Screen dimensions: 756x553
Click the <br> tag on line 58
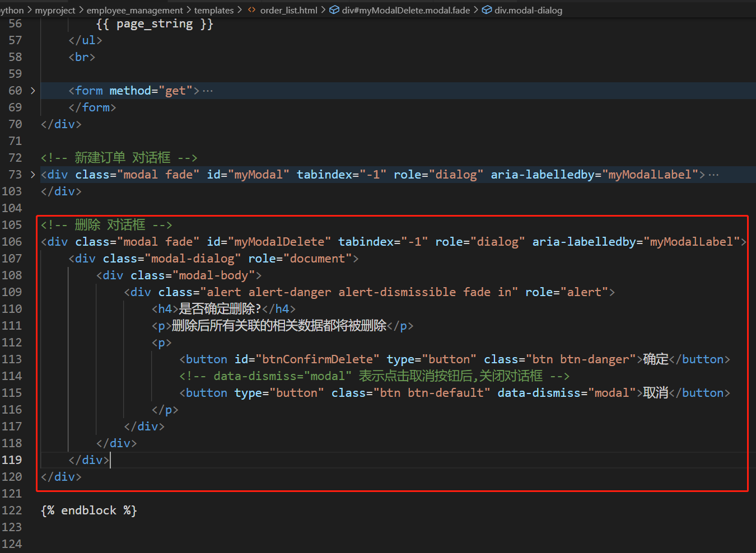[82, 57]
